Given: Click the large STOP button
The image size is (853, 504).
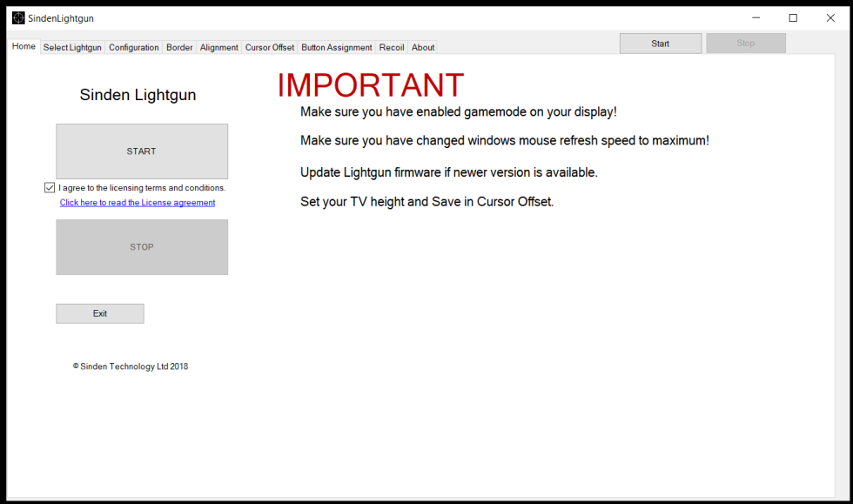Looking at the screenshot, I should (142, 247).
